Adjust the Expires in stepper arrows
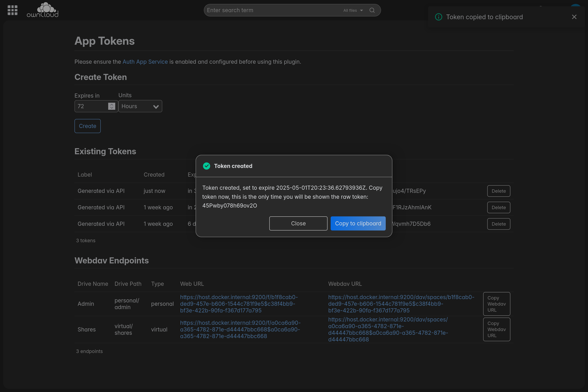The width and height of the screenshot is (588, 392). [112, 106]
